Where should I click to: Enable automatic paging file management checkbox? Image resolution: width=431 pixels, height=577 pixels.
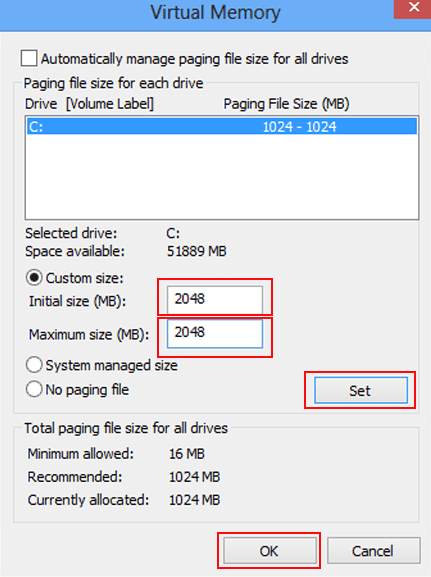pyautogui.click(x=29, y=59)
